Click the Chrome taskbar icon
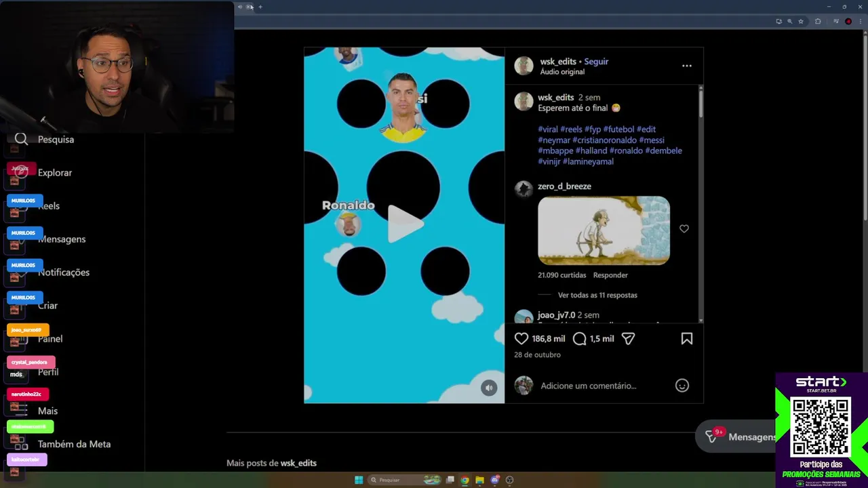 [x=465, y=480]
